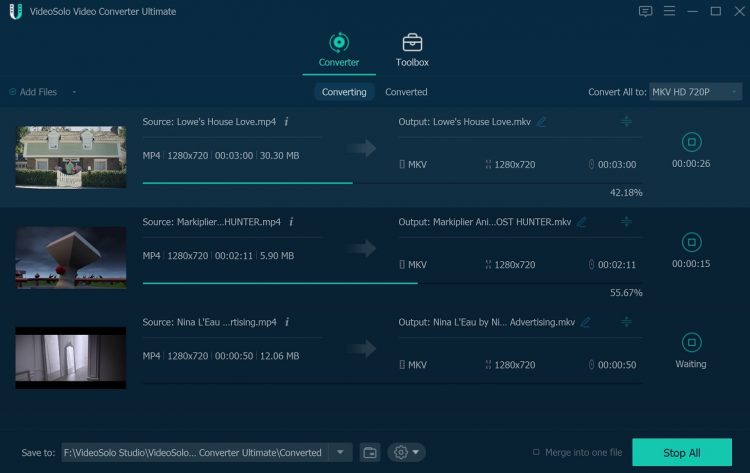Rename output Markiplier OST HUNTER.mkv
The width and height of the screenshot is (750, 473).
582,222
